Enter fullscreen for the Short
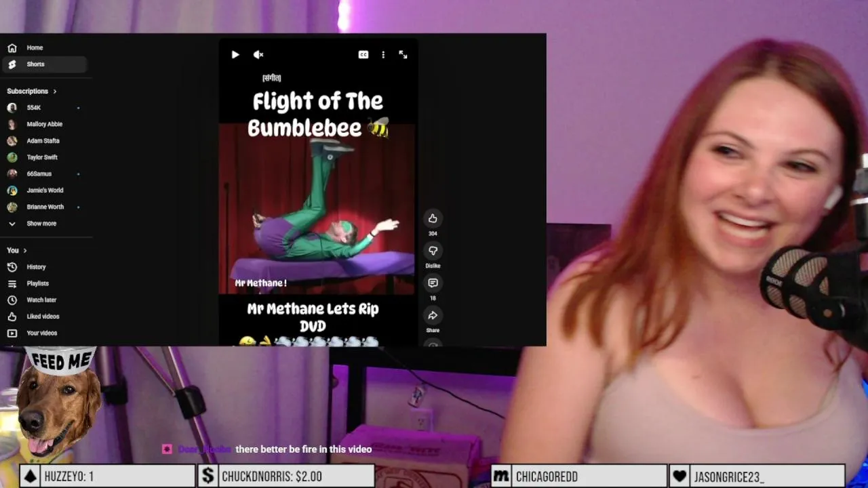 (x=403, y=55)
